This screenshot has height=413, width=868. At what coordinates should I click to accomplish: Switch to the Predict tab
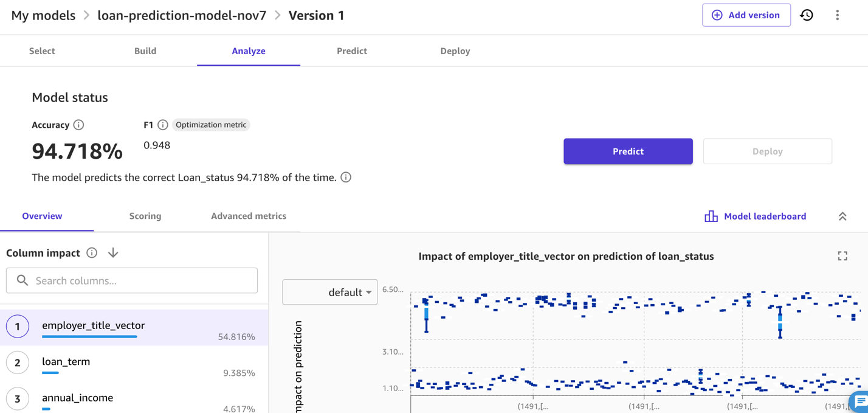[352, 51]
